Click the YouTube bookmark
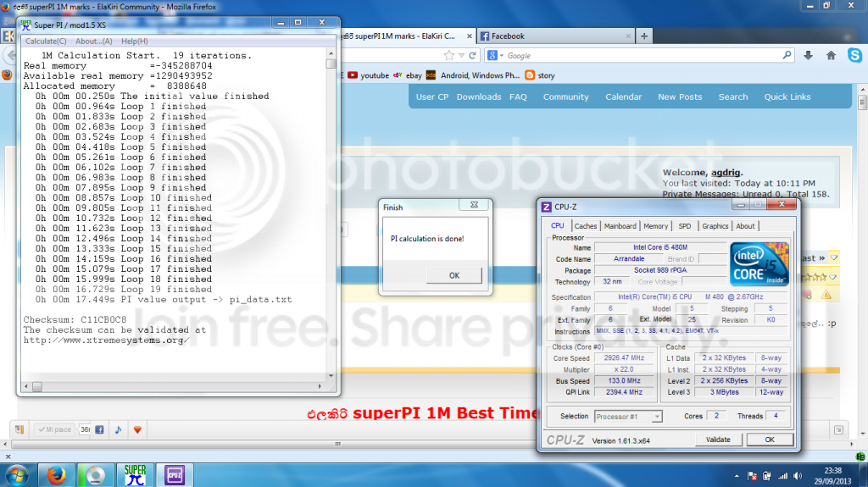The height and width of the screenshot is (487, 868). click(368, 75)
